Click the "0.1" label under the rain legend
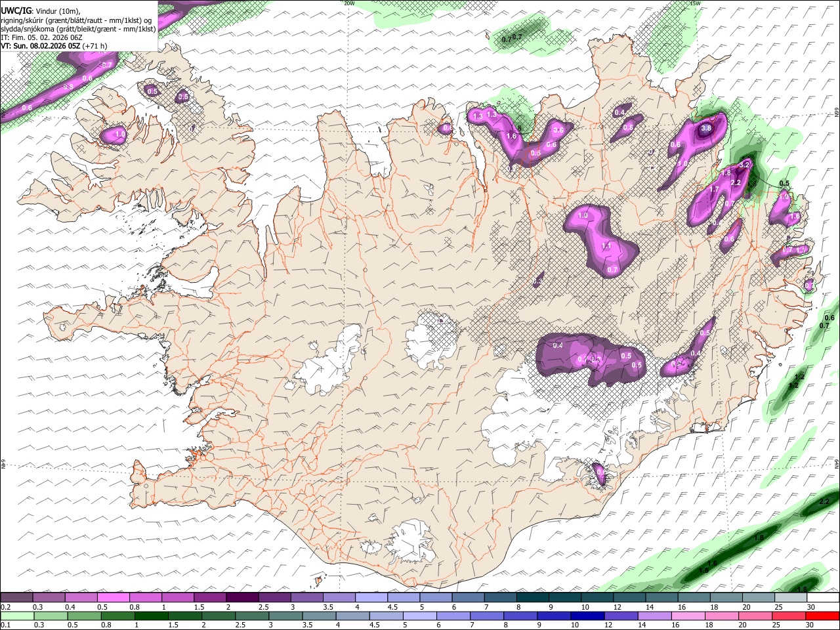 click(5, 625)
